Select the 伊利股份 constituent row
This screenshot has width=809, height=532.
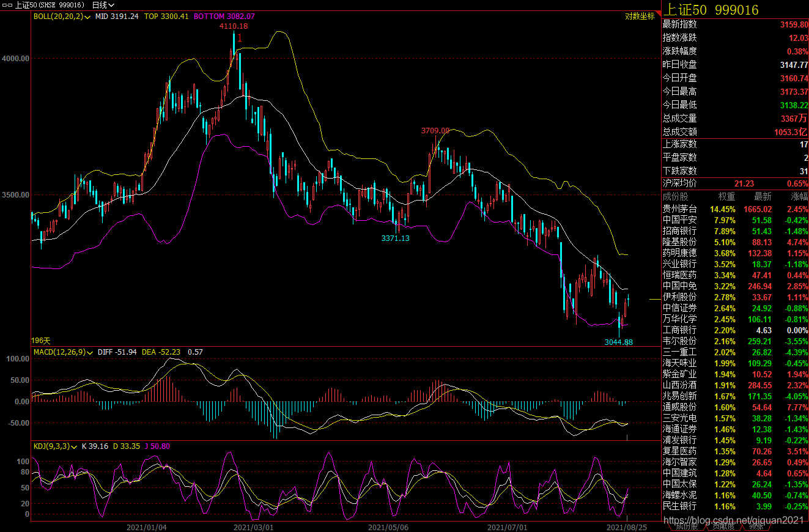(735, 297)
